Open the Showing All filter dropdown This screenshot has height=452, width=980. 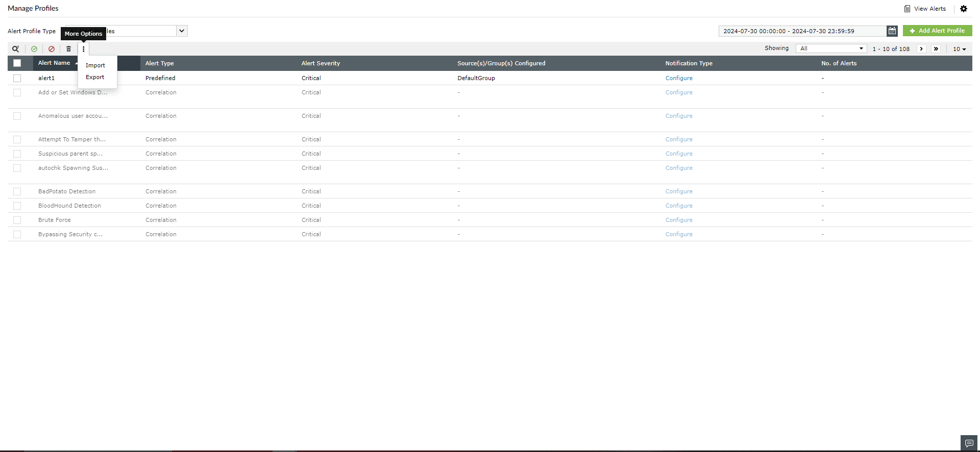pyautogui.click(x=831, y=48)
